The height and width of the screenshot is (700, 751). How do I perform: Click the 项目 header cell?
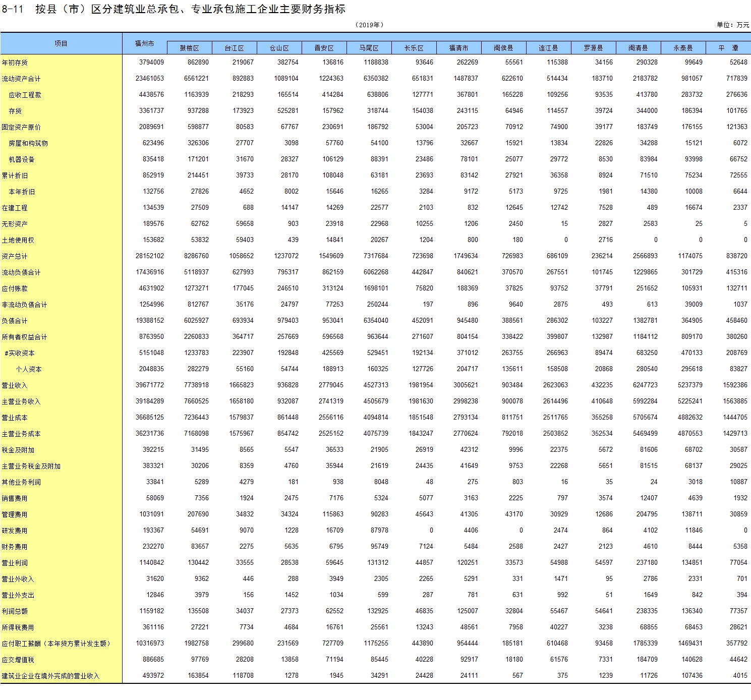61,44
